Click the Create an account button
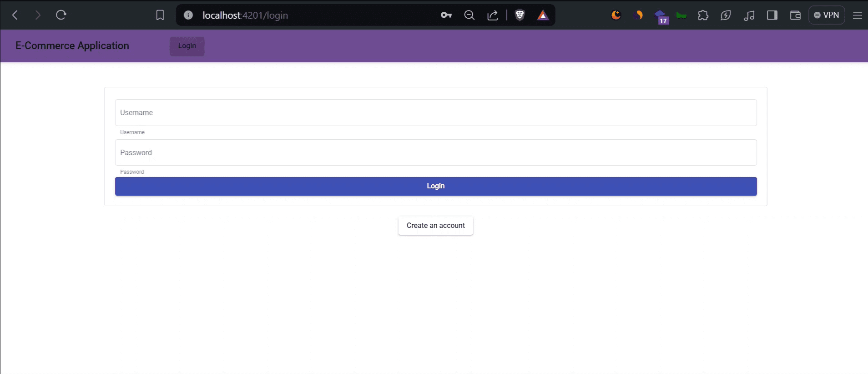868x374 pixels. pyautogui.click(x=436, y=226)
